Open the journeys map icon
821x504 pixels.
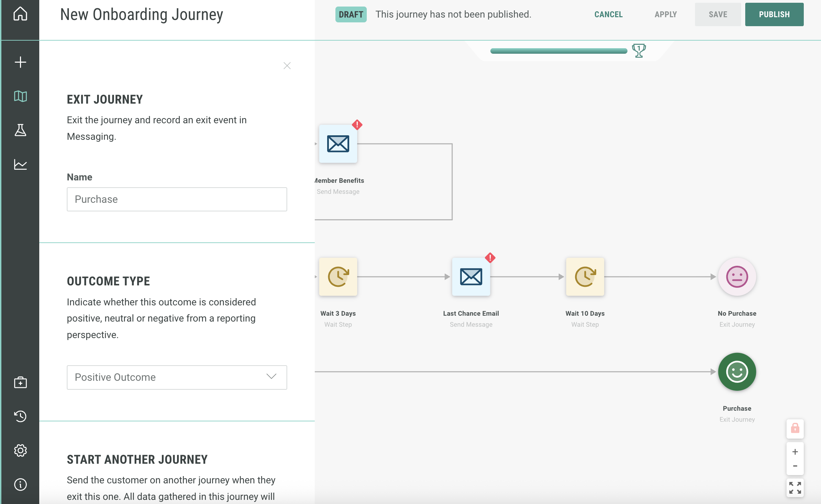[20, 96]
